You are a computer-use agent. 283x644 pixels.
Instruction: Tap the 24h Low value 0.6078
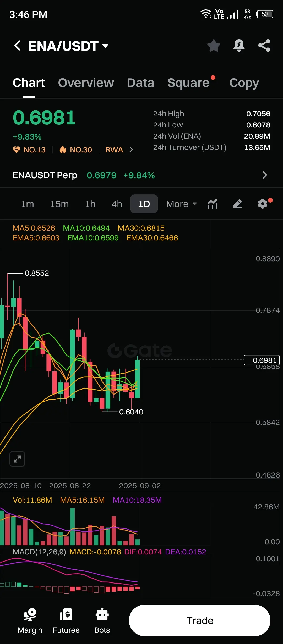tap(258, 125)
